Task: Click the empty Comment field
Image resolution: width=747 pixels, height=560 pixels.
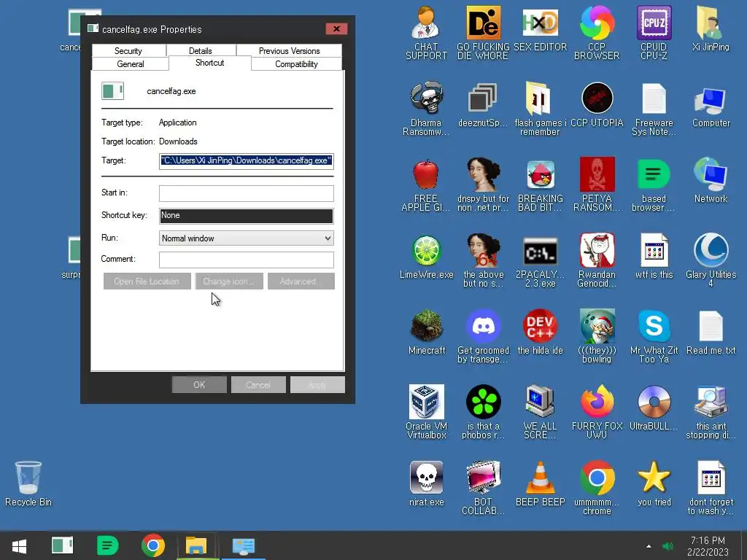Action: point(247,260)
